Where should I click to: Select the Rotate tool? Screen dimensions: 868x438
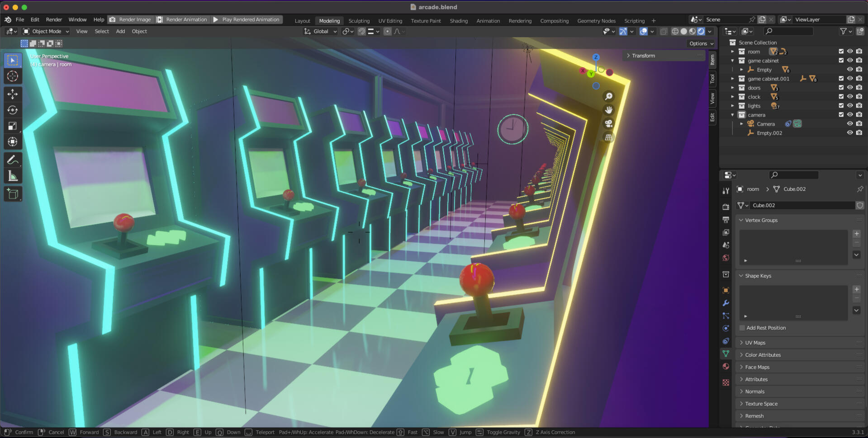[x=13, y=110]
